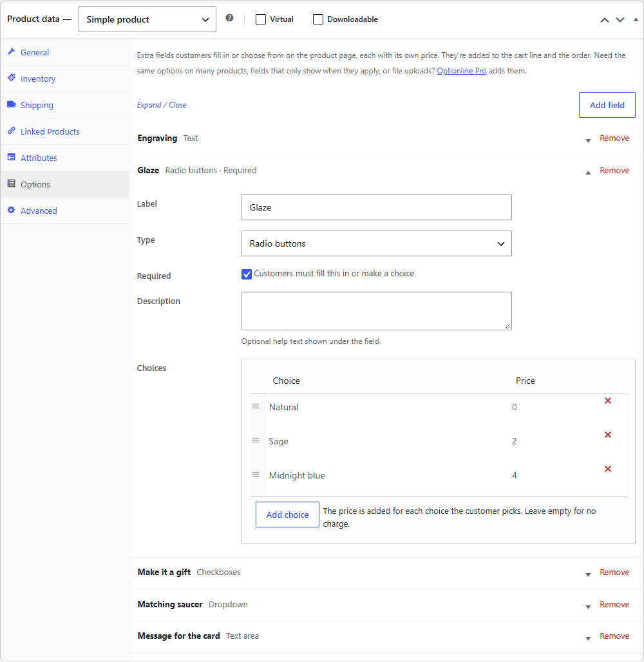Screen dimensions: 644x662
Task: Expand the Engraving field arrow
Action: tap(588, 140)
